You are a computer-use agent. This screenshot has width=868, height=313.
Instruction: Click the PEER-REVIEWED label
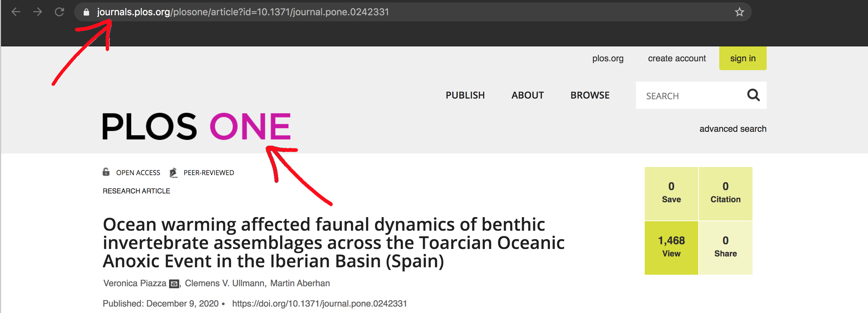(209, 173)
